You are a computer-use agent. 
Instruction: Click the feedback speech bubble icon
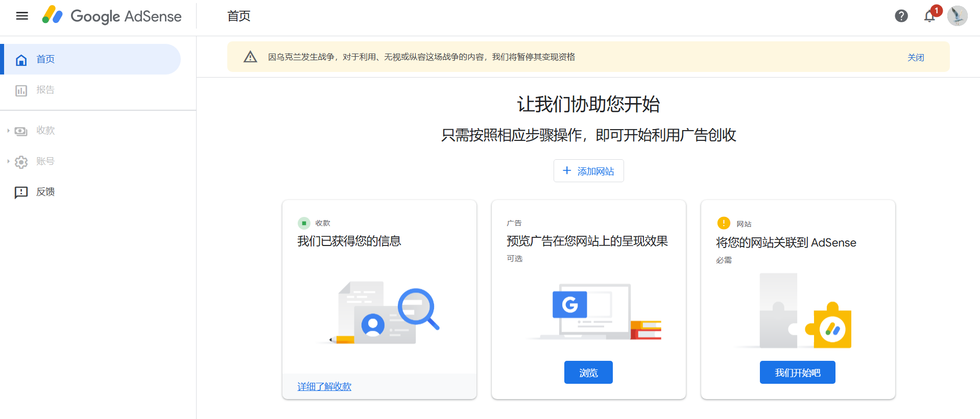pos(21,192)
